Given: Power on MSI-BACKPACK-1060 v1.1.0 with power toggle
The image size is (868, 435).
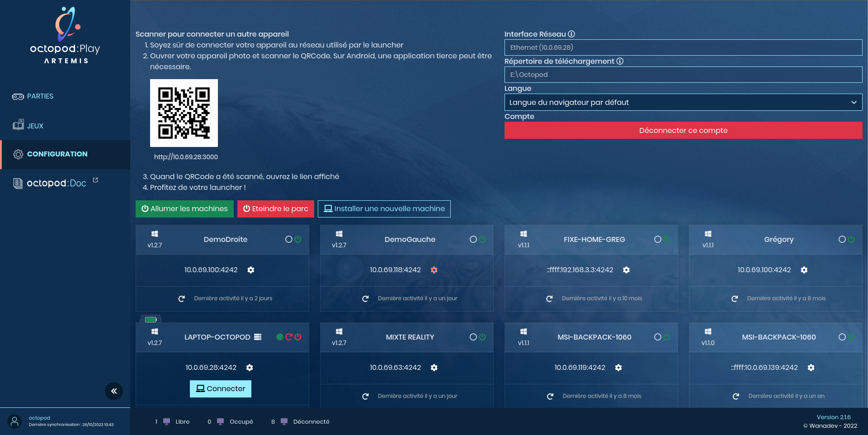Looking at the screenshot, I should (x=851, y=337).
